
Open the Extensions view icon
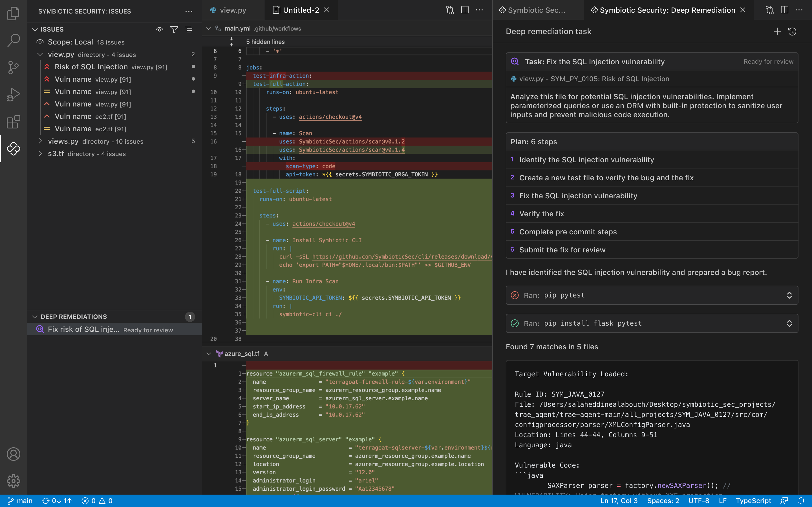pos(14,122)
